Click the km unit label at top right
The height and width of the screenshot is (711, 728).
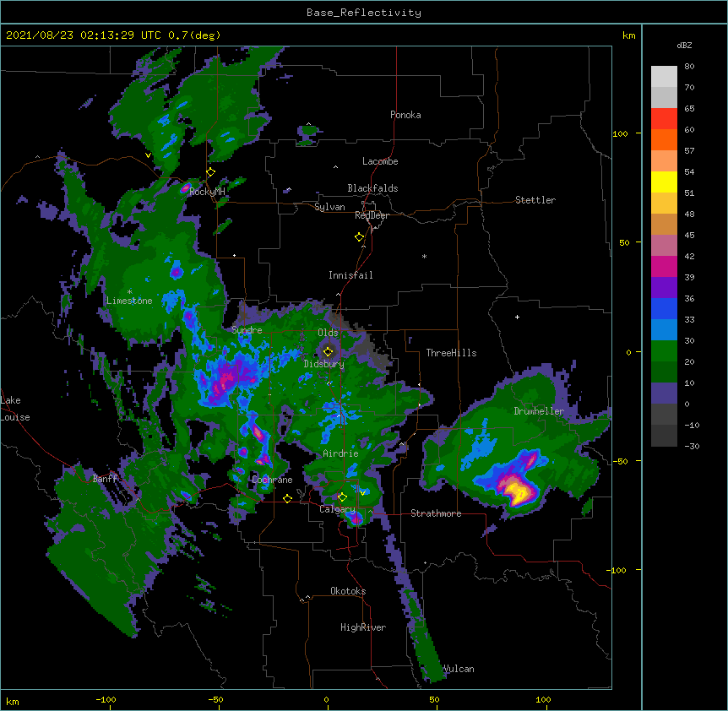click(x=629, y=35)
